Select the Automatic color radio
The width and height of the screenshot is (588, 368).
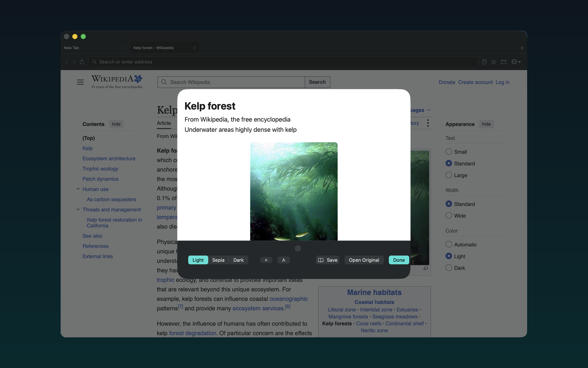pyautogui.click(x=449, y=244)
